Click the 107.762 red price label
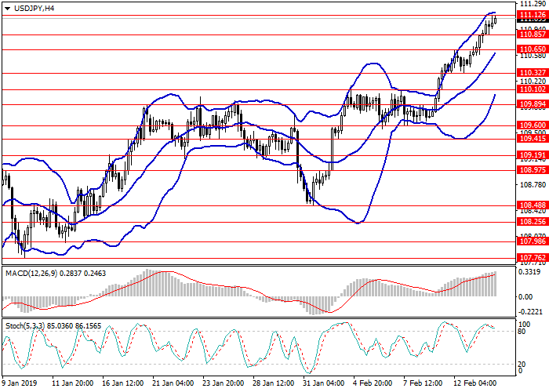This screenshot has width=549, height=392. (532, 257)
